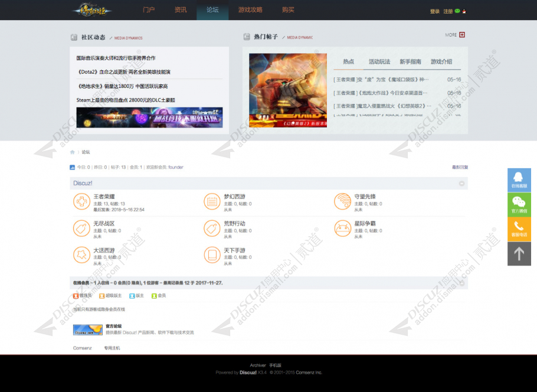Click the 登录 login link

pos(434,11)
